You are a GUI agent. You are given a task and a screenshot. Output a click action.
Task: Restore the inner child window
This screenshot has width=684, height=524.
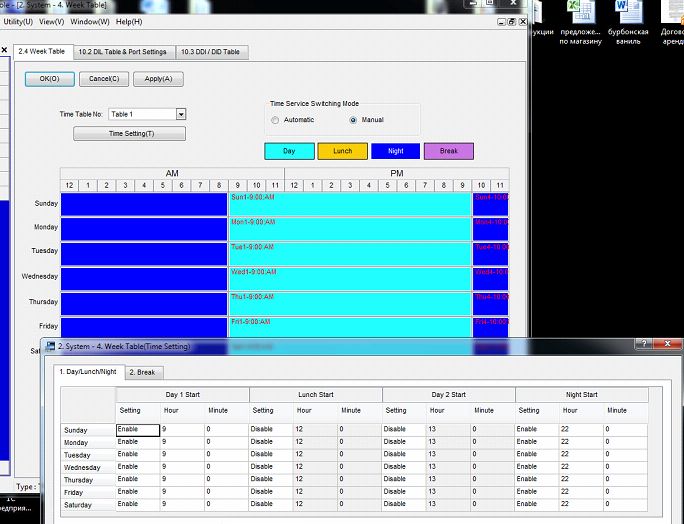tap(512, 21)
